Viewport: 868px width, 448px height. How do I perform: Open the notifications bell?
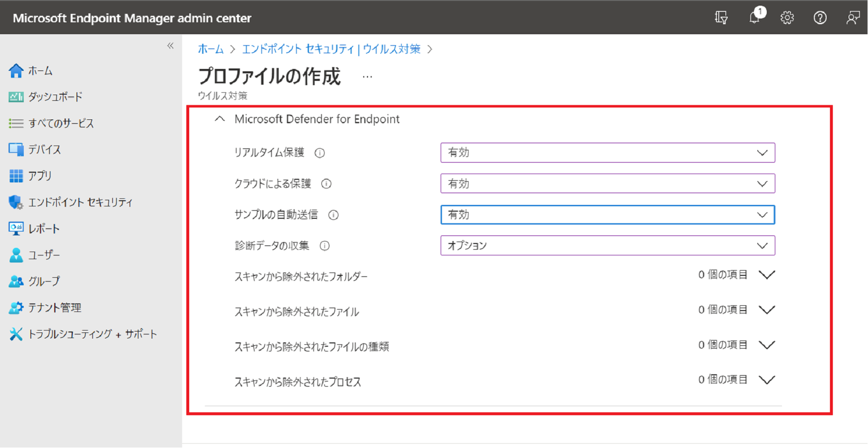(755, 17)
